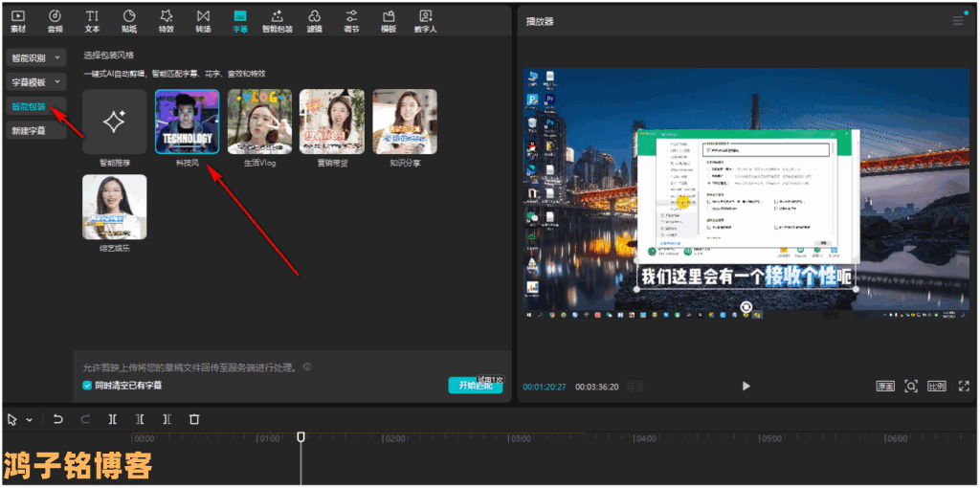
Task: Play the video in the player
Action: (x=746, y=386)
